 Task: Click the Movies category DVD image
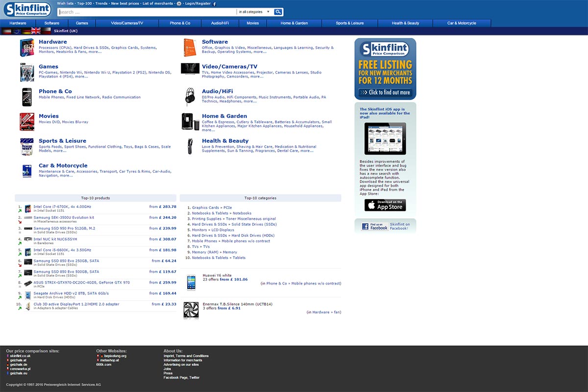[27, 122]
